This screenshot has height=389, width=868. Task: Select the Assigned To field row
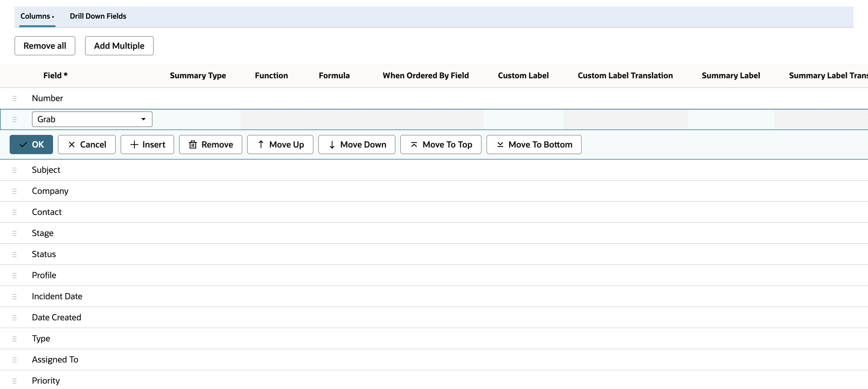[434, 360]
